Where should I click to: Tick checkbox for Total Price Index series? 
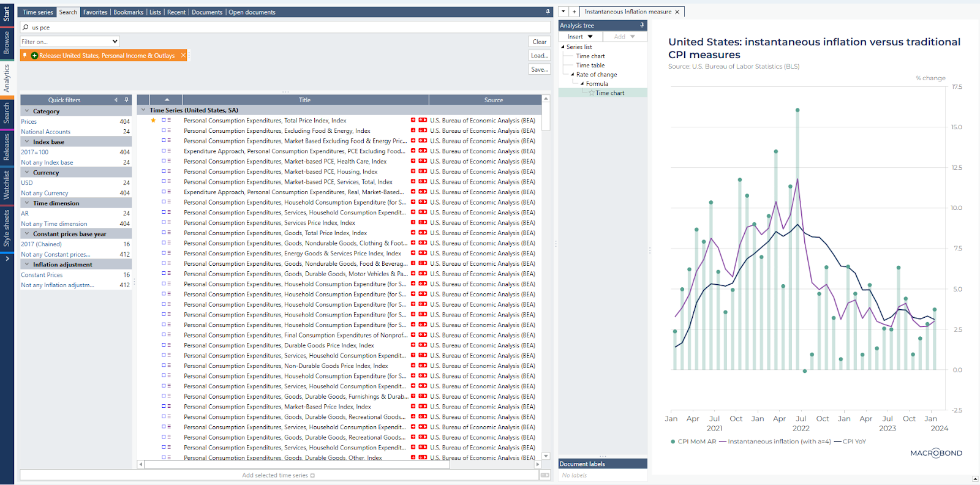(164, 120)
